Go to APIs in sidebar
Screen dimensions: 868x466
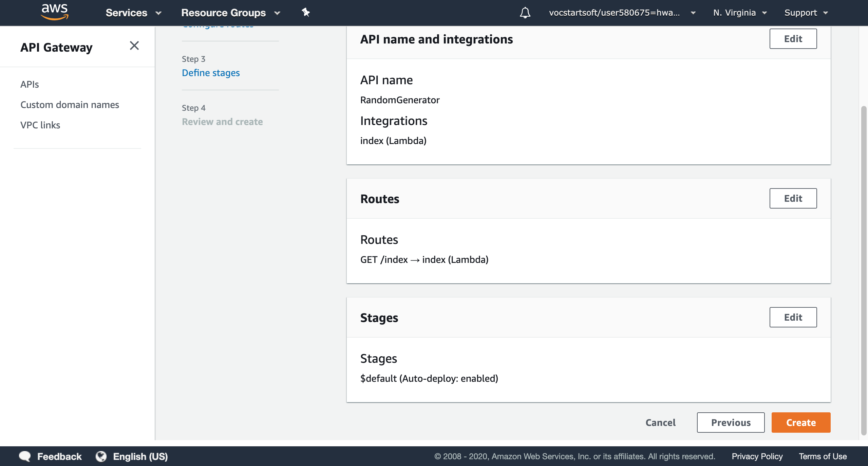pos(30,84)
